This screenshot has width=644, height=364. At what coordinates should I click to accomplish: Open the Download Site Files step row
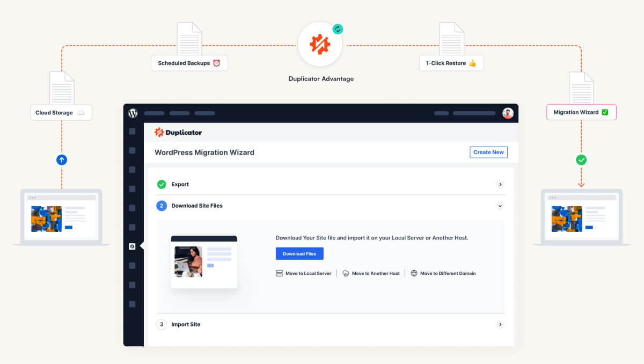[331, 206]
